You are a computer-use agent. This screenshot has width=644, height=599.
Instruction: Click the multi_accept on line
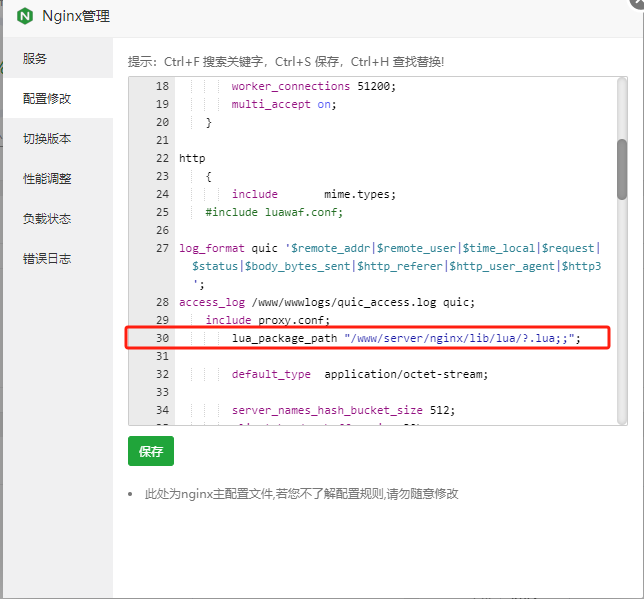coord(284,104)
